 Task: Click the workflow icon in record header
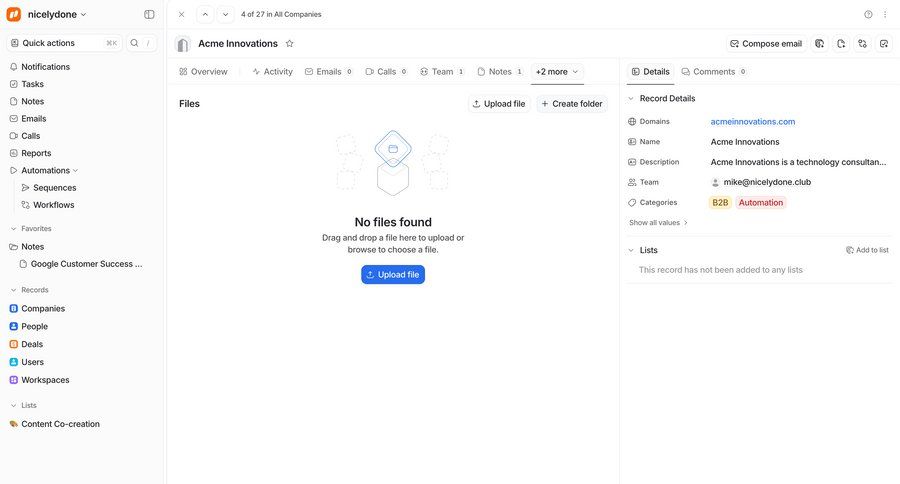coord(862,44)
